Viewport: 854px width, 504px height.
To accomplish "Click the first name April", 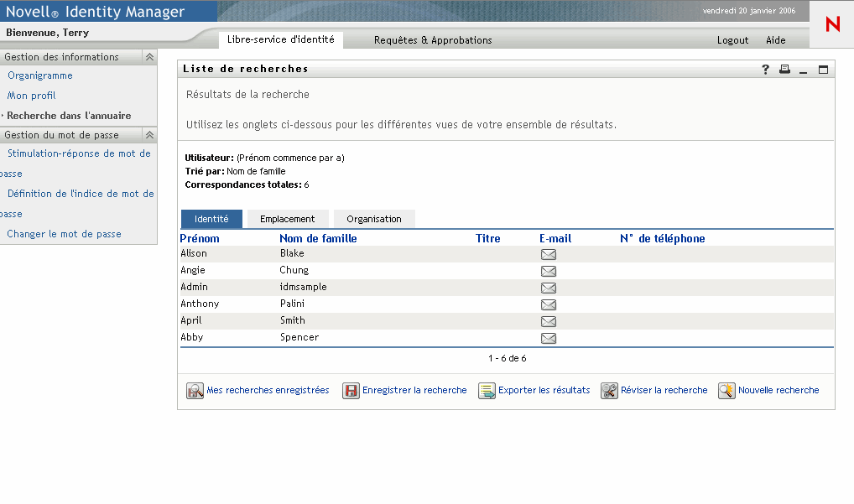I will coord(190,320).
